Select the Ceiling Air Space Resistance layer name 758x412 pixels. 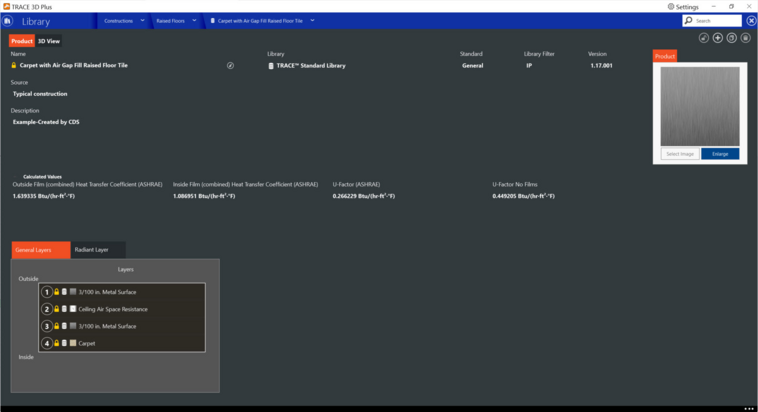113,309
